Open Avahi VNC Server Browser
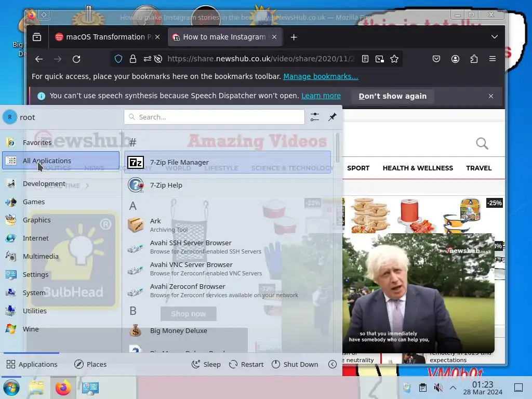Viewport: 532px width, 399px height. click(x=228, y=269)
